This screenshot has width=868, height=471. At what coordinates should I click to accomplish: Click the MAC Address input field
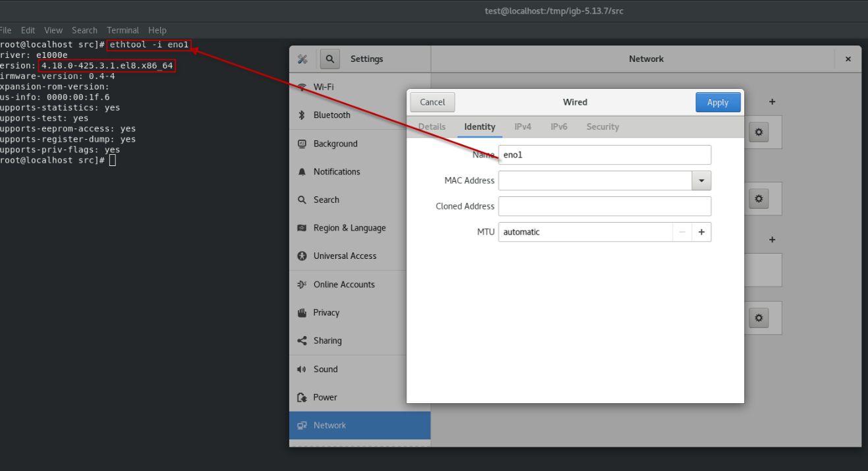(595, 180)
